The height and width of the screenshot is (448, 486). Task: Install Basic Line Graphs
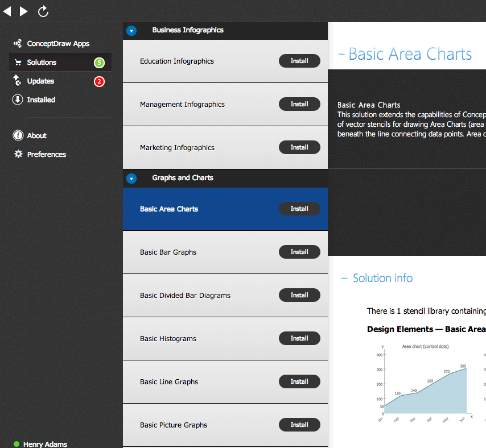coord(299,381)
